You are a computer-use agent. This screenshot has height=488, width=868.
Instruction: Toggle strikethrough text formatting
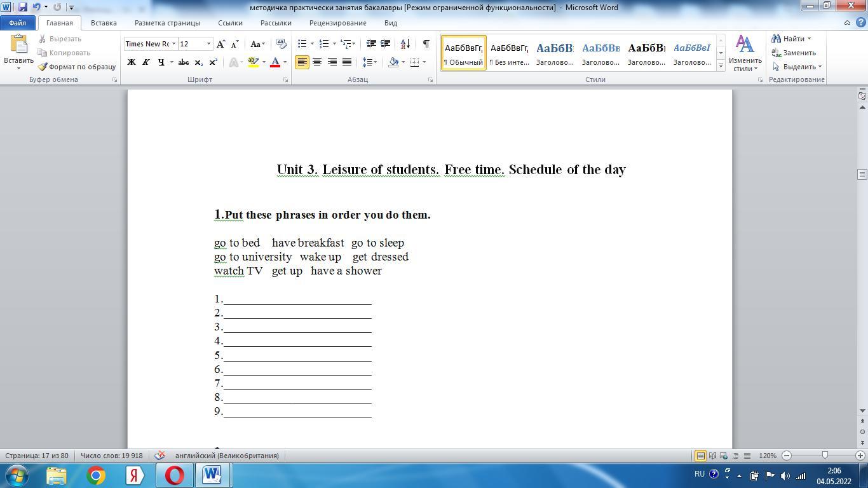pyautogui.click(x=183, y=62)
